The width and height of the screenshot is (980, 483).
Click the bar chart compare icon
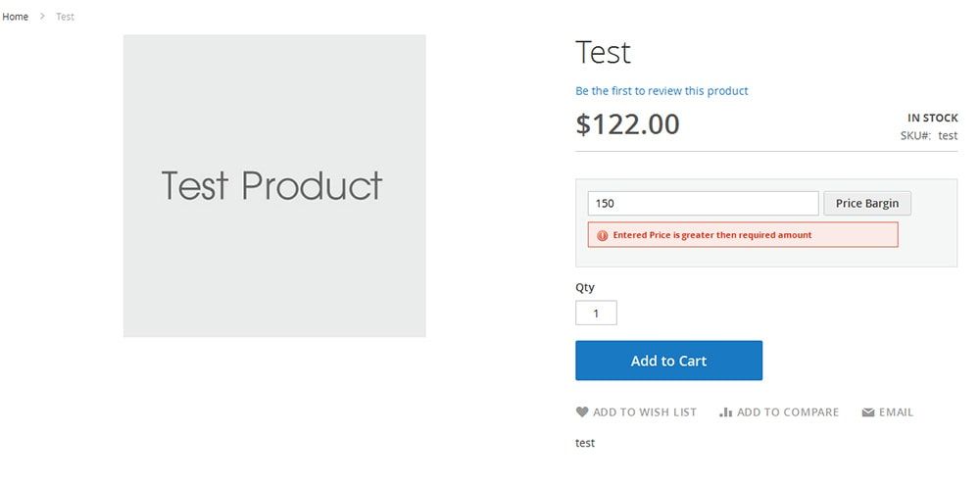tap(725, 412)
